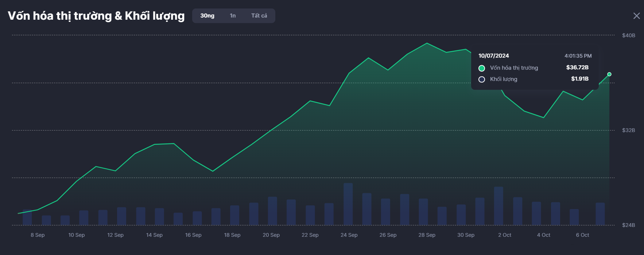Screen dimensions: 644x255
Task: Click the 10/07/2024 date in tooltip
Action: coord(493,56)
